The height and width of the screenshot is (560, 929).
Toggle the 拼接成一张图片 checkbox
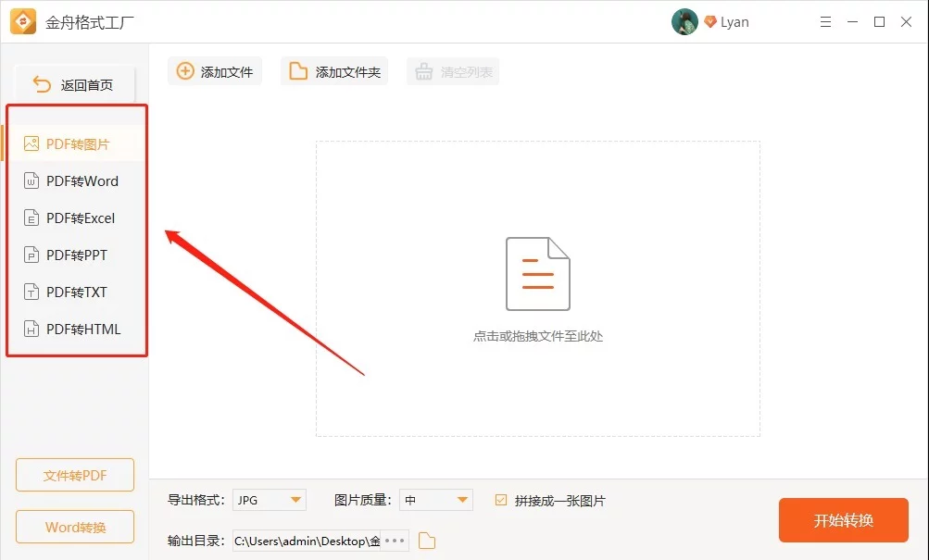point(501,500)
